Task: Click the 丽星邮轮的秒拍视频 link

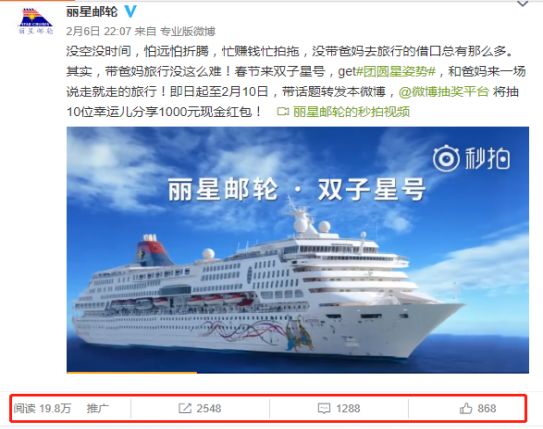Action: coord(351,111)
